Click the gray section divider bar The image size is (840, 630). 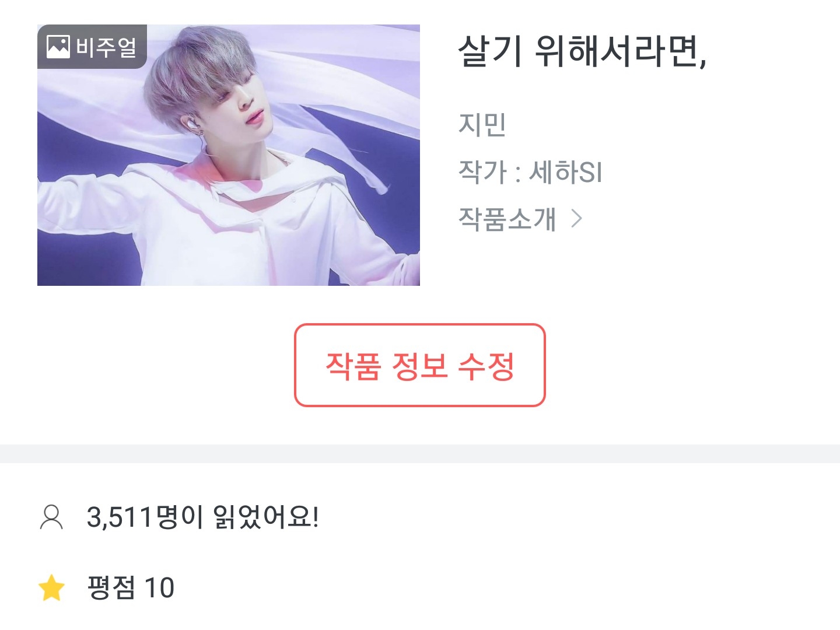click(420, 453)
